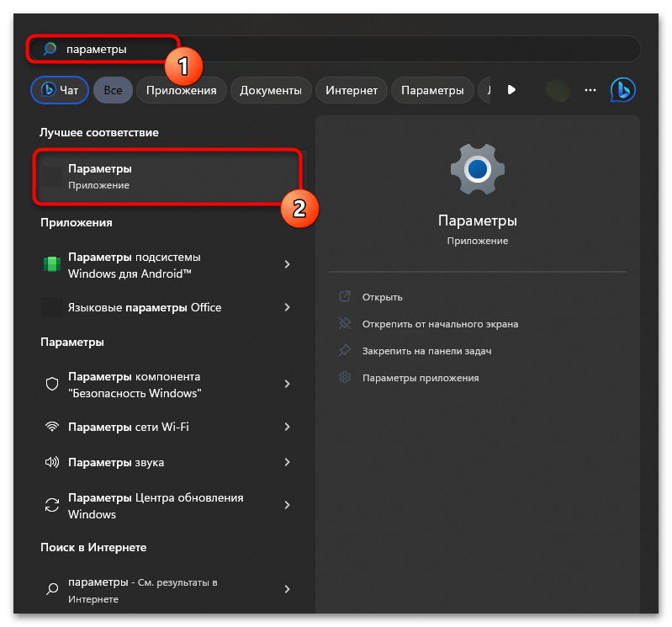The width and height of the screenshot is (672, 627).
Task: Expand the 'Языковые параметры Office' chevron
Action: coord(287,307)
